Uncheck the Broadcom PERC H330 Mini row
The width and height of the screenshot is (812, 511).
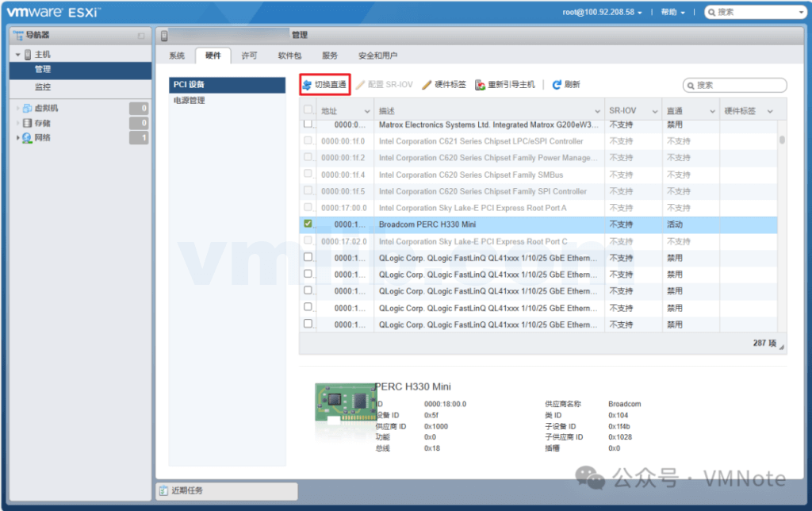pos(308,224)
